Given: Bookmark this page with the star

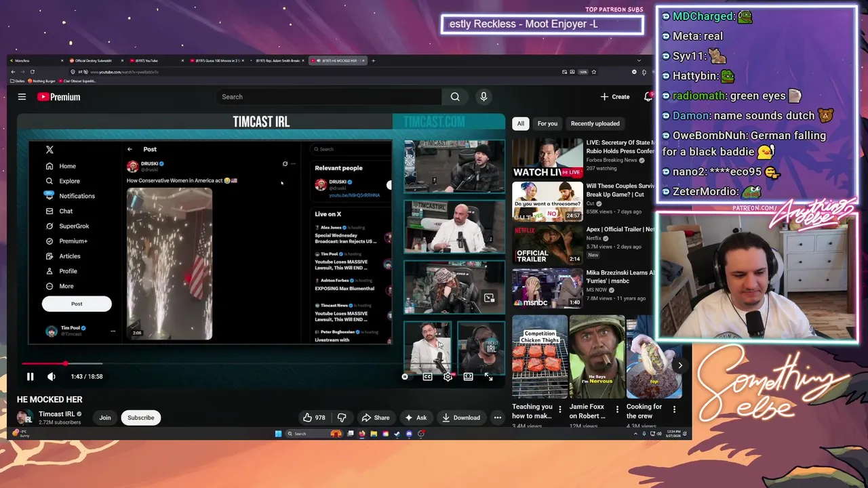Looking at the screenshot, I should point(594,72).
